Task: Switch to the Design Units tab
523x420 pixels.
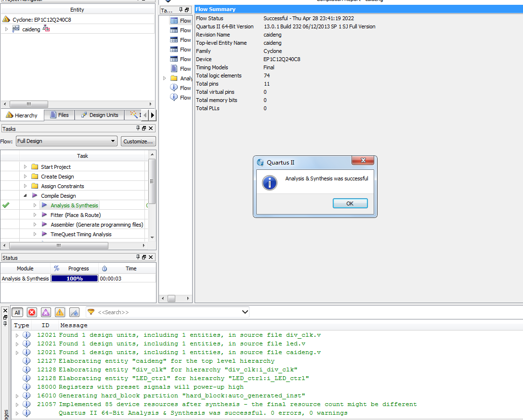Action: [100, 115]
